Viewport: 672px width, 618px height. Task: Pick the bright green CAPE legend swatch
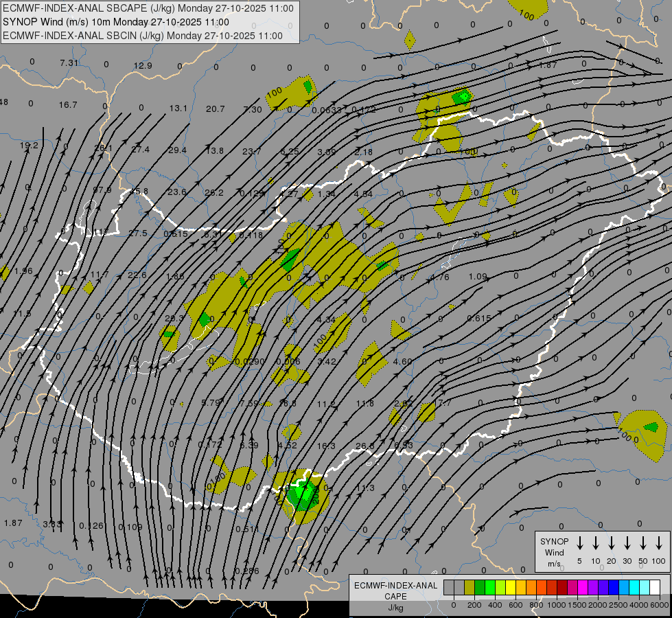pos(490,588)
